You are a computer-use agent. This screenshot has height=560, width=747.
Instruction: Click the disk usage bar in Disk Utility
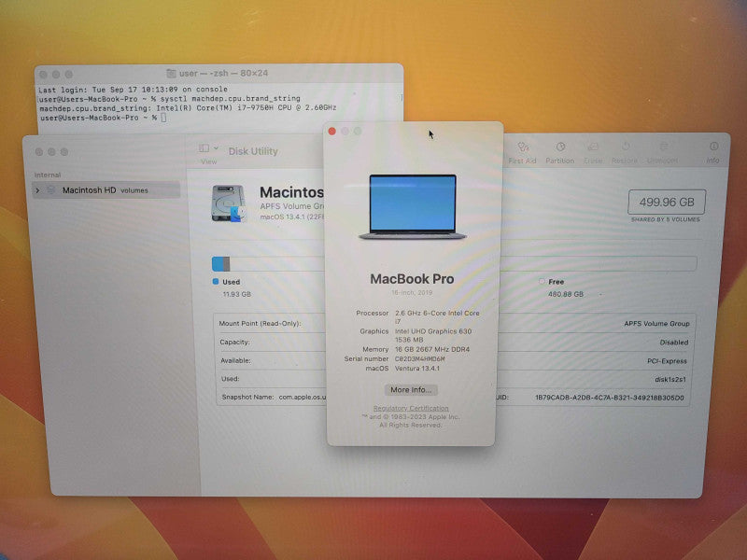pyautogui.click(x=454, y=263)
